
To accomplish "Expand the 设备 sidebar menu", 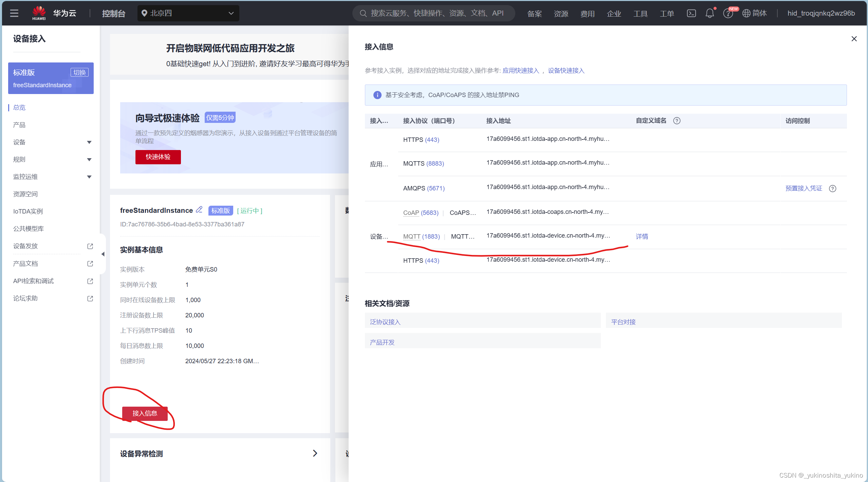I will coord(89,142).
